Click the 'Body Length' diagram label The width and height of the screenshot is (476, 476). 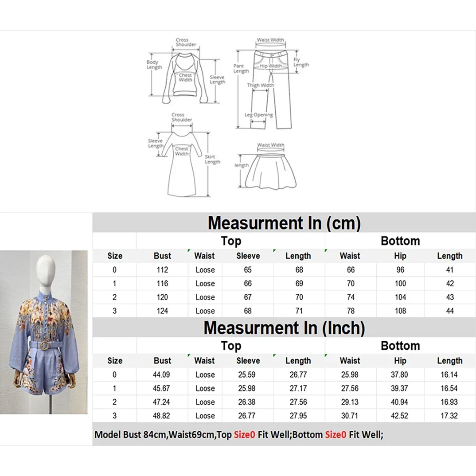tap(154, 65)
